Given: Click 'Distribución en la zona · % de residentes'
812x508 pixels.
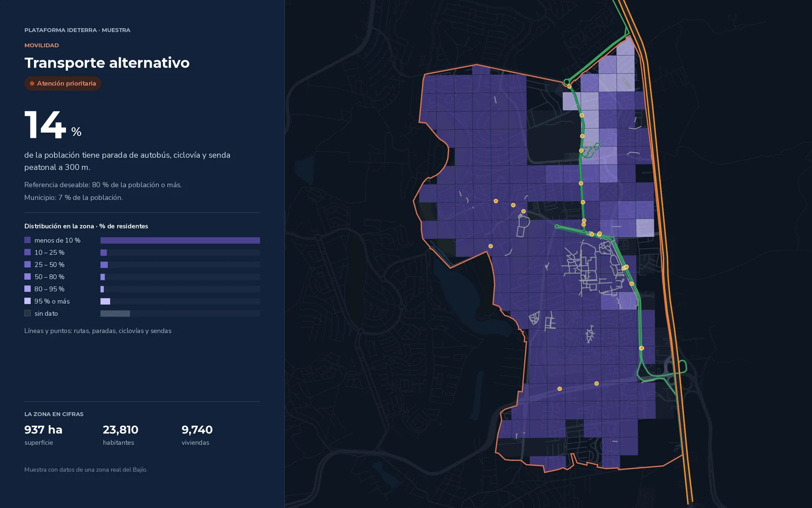Looking at the screenshot, I should (x=86, y=226).
